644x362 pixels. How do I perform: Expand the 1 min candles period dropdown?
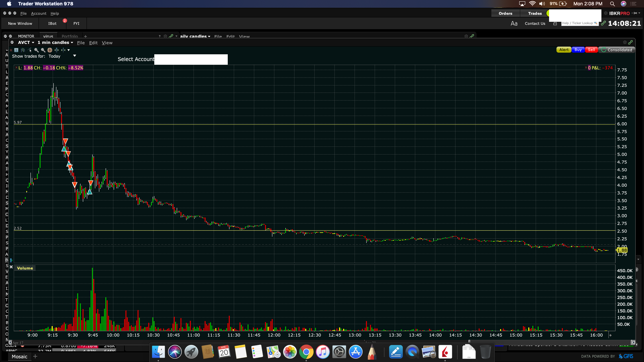coord(55,43)
